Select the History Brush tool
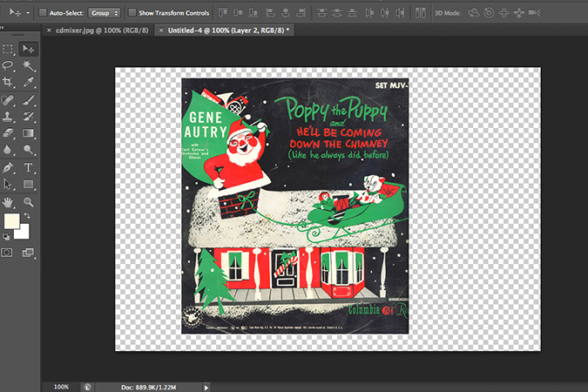 [x=29, y=116]
